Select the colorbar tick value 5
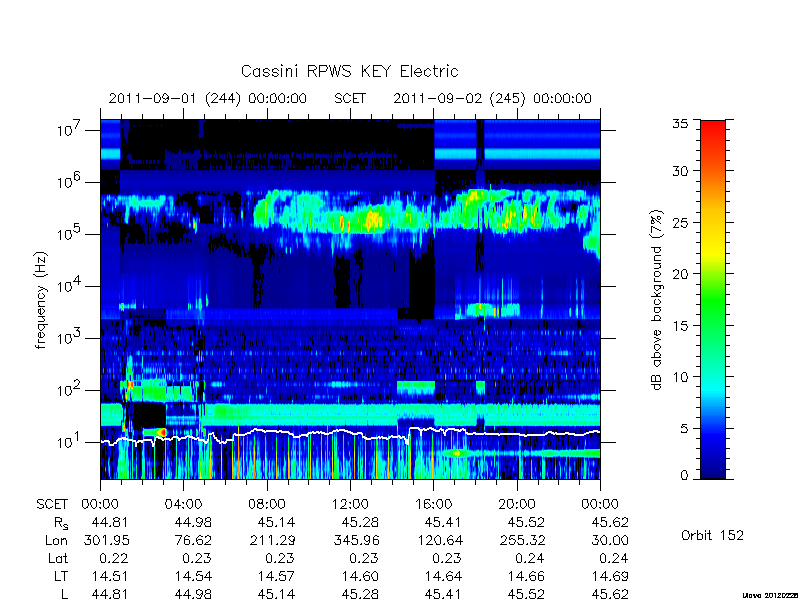The image size is (800, 600). (x=685, y=429)
